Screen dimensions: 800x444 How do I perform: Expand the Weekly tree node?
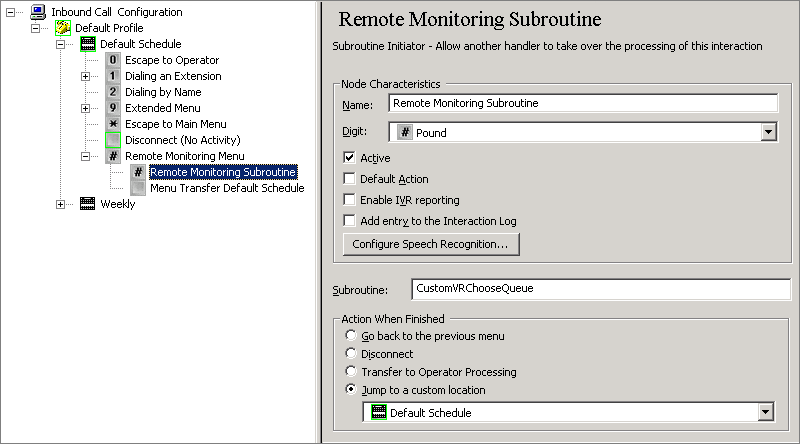tap(61, 204)
